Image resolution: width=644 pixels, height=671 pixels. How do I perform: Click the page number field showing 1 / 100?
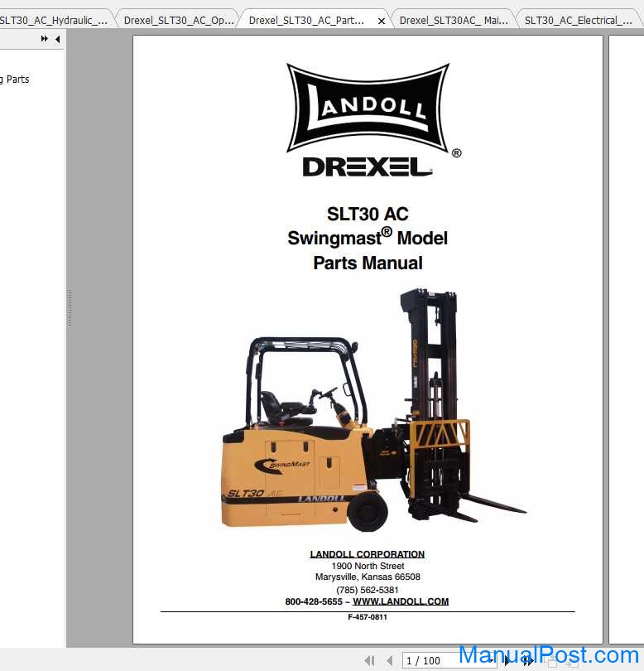click(x=449, y=661)
